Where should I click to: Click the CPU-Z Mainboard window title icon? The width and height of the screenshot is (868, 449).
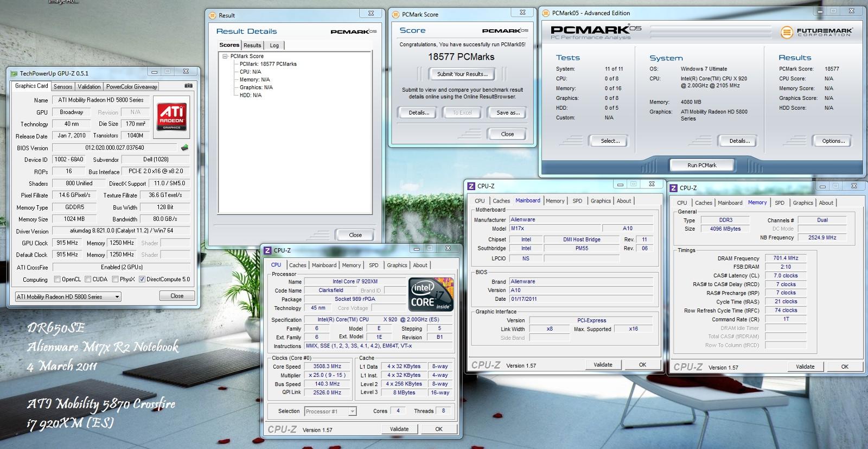tap(471, 186)
